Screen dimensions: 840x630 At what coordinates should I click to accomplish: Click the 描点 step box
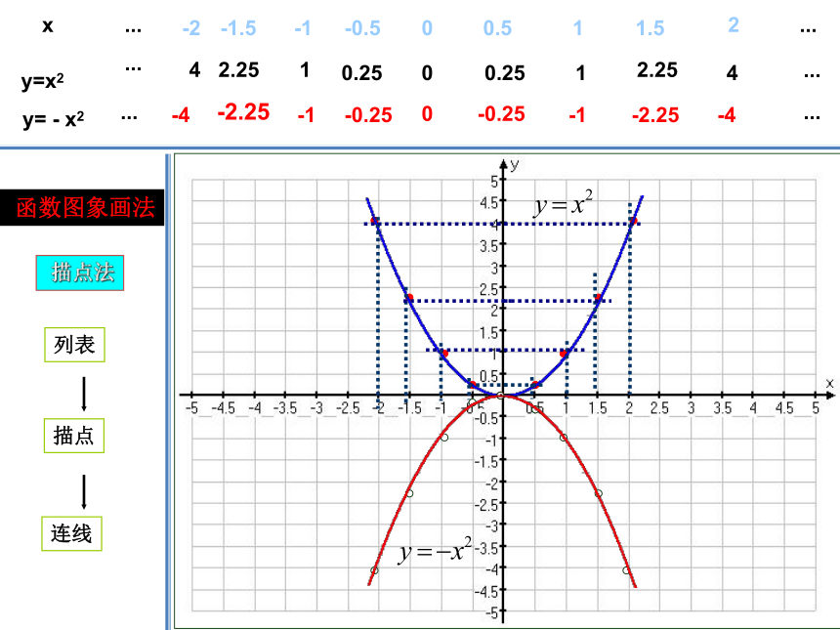pyautogui.click(x=74, y=436)
